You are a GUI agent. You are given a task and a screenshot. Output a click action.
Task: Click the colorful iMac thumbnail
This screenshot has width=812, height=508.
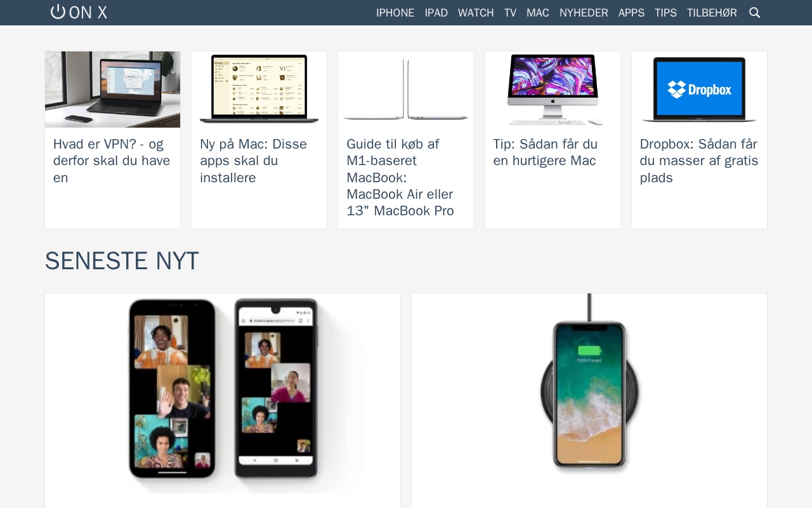(x=553, y=90)
